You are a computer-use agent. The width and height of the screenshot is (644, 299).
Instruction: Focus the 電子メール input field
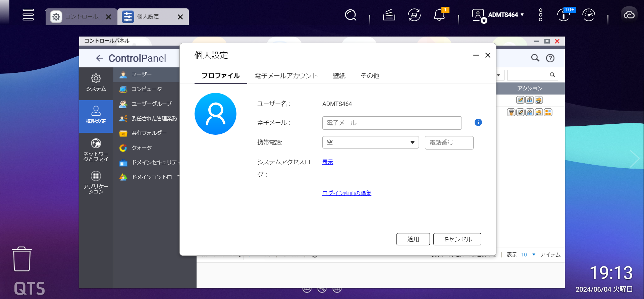[x=392, y=123]
